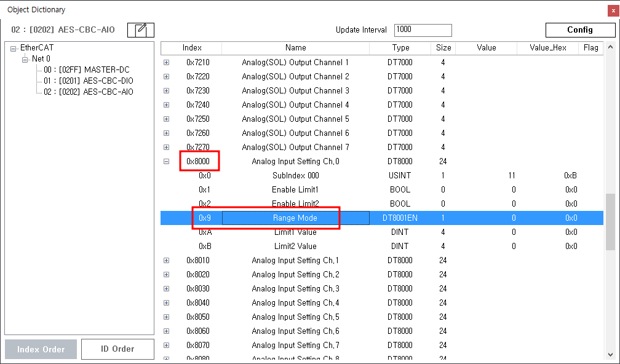Expand the 0x7210 Analog Output Channel 1 entry
Screen dimensions: 620x364
tap(166, 63)
